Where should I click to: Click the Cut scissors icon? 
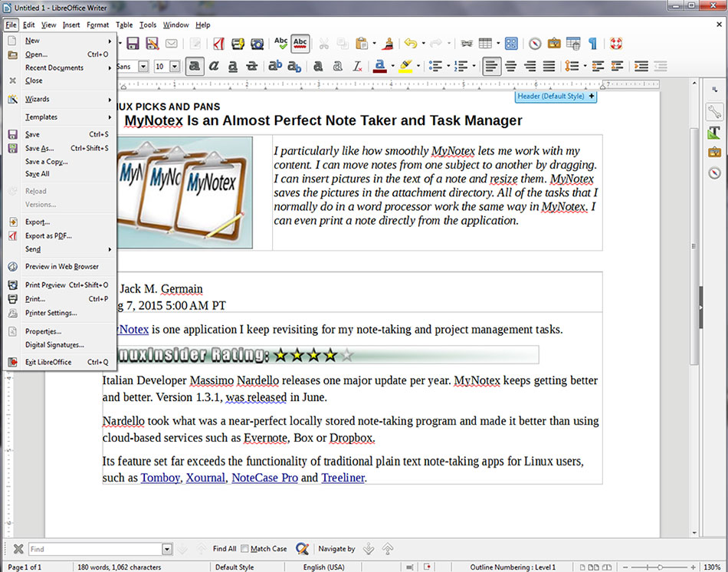coord(323,44)
